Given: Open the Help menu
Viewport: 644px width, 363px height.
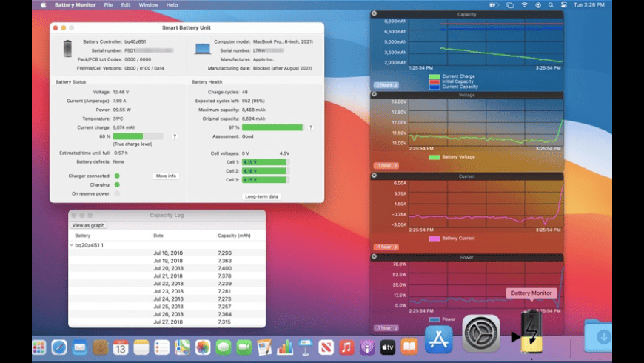Looking at the screenshot, I should (x=172, y=5).
